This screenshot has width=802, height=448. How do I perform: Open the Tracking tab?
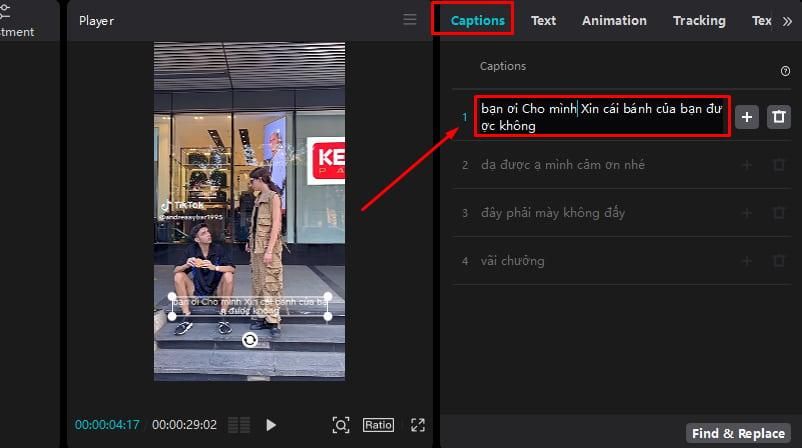pyautogui.click(x=699, y=20)
